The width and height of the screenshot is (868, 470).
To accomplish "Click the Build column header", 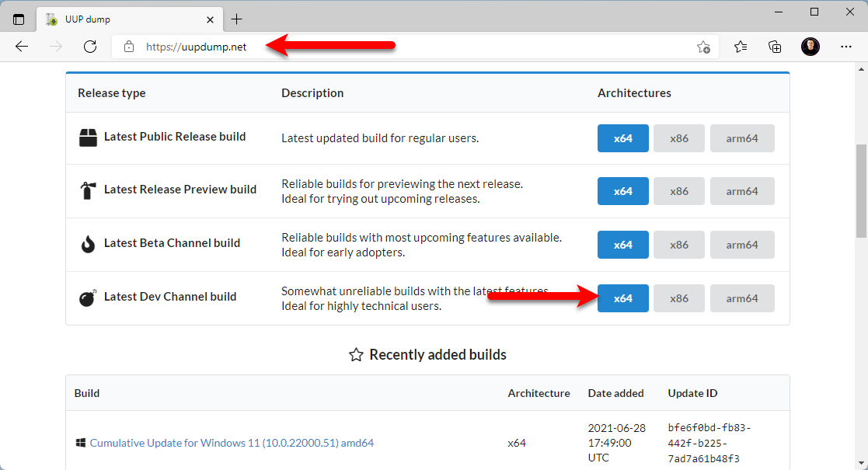I will 87,393.
